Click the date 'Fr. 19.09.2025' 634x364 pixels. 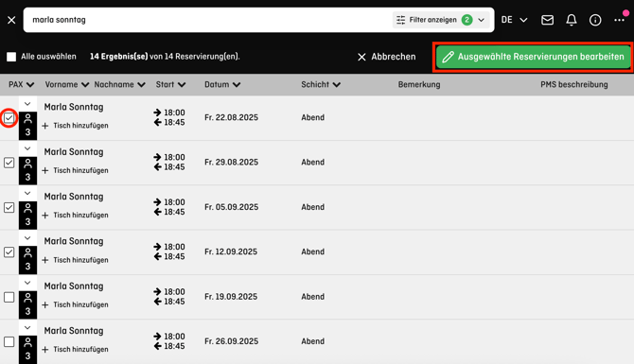tap(231, 297)
